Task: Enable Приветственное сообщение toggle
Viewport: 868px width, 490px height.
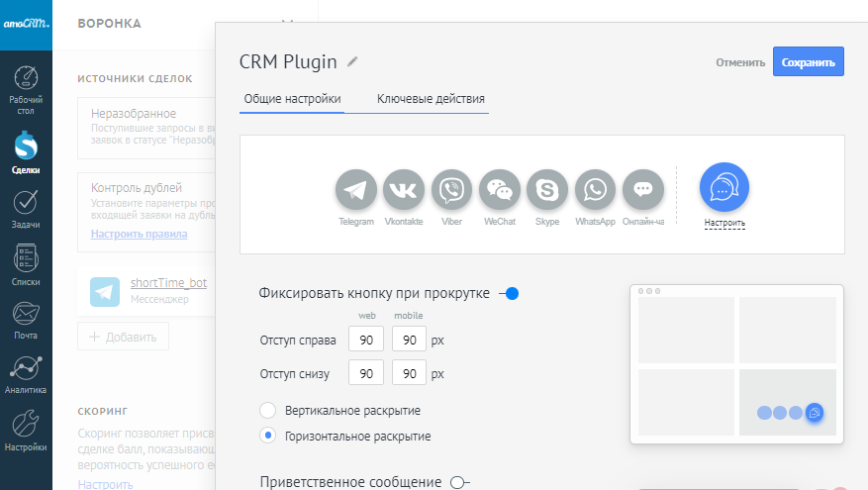Action: click(x=459, y=483)
